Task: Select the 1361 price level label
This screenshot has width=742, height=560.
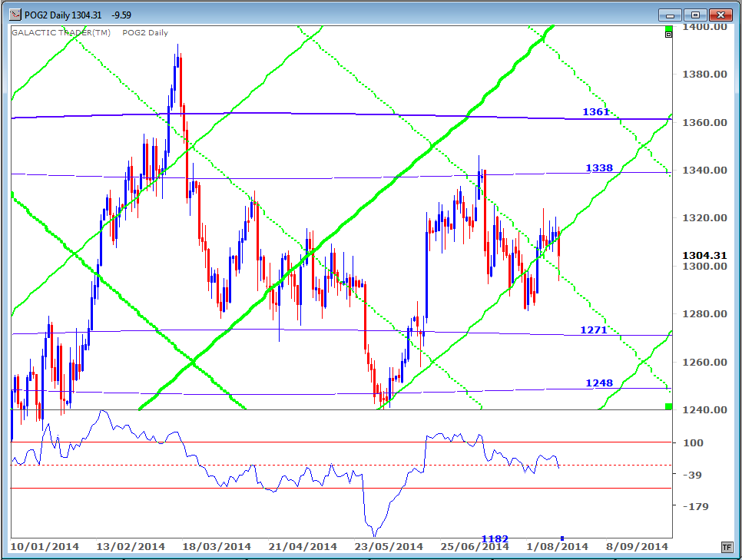Action: 596,111
